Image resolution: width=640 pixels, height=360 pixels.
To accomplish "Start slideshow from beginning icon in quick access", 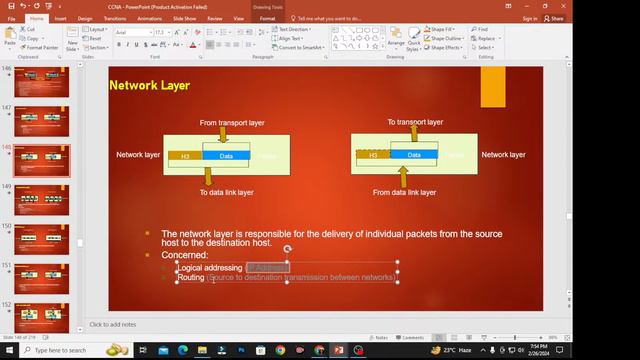I will [49, 6].
